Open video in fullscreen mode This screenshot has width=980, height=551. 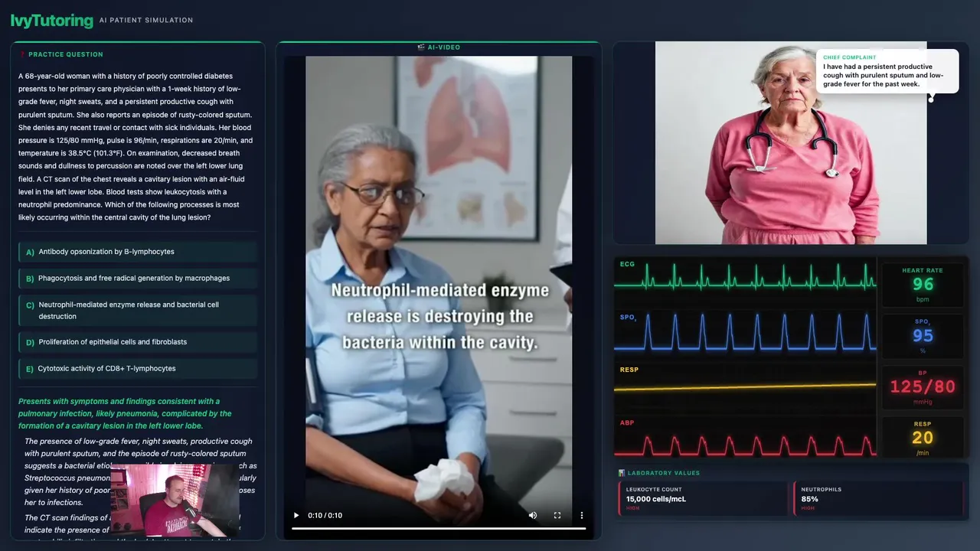coord(557,515)
